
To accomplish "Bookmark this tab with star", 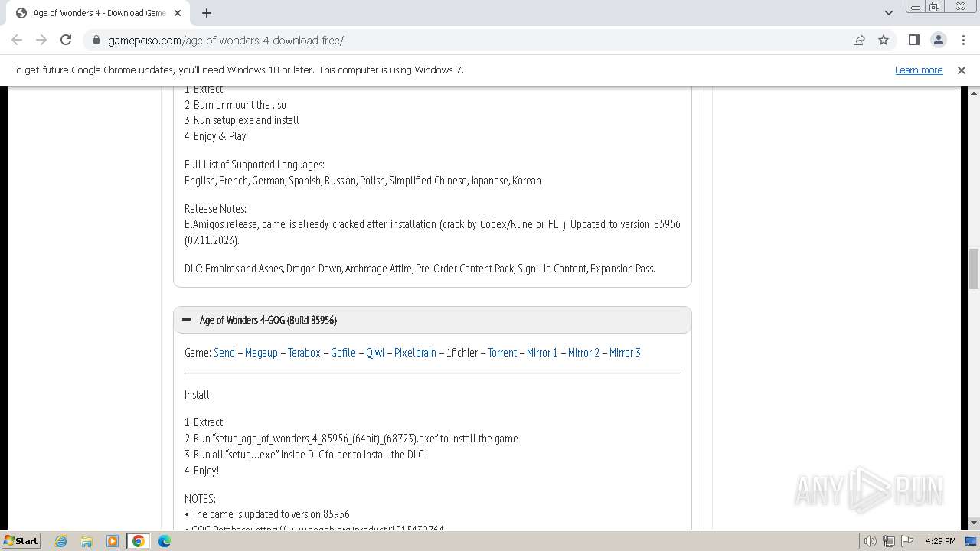I will pos(884,40).
